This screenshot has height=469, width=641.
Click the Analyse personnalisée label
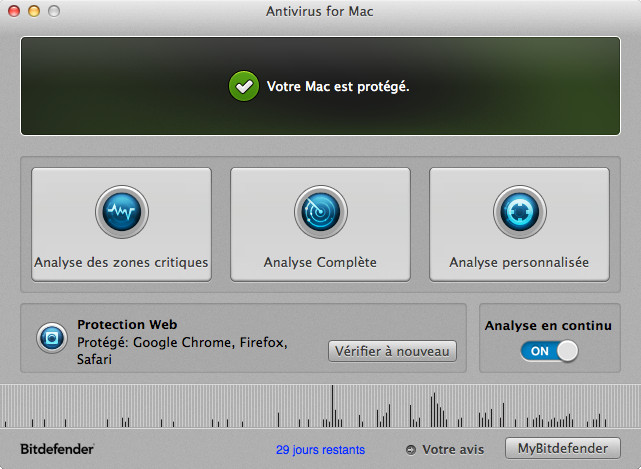point(519,262)
